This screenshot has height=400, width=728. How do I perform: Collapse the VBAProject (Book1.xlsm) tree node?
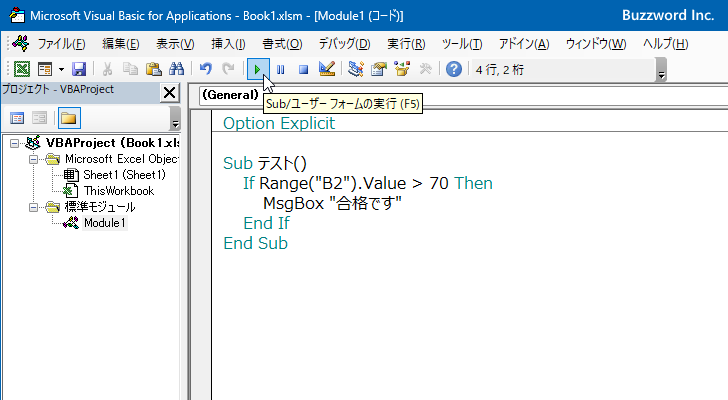(x=14, y=143)
